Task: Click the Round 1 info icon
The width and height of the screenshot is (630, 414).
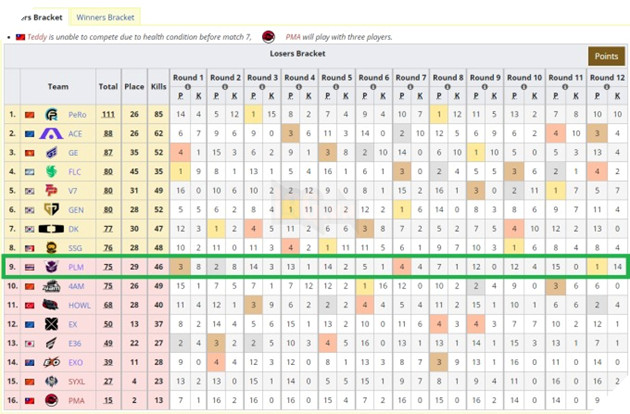Action: pos(200,84)
